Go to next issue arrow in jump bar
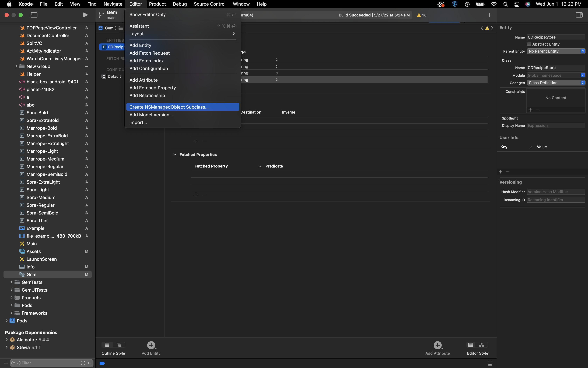Screen dimensions: 588x368 tap(492, 28)
